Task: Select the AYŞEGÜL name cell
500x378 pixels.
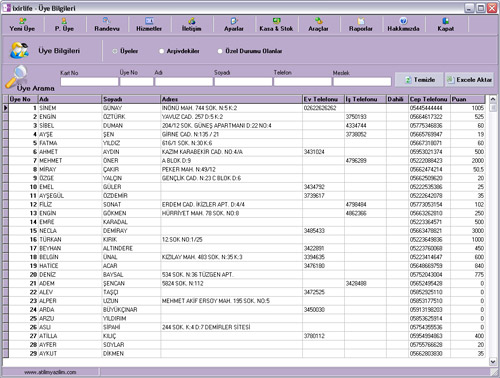Action: coord(70,196)
